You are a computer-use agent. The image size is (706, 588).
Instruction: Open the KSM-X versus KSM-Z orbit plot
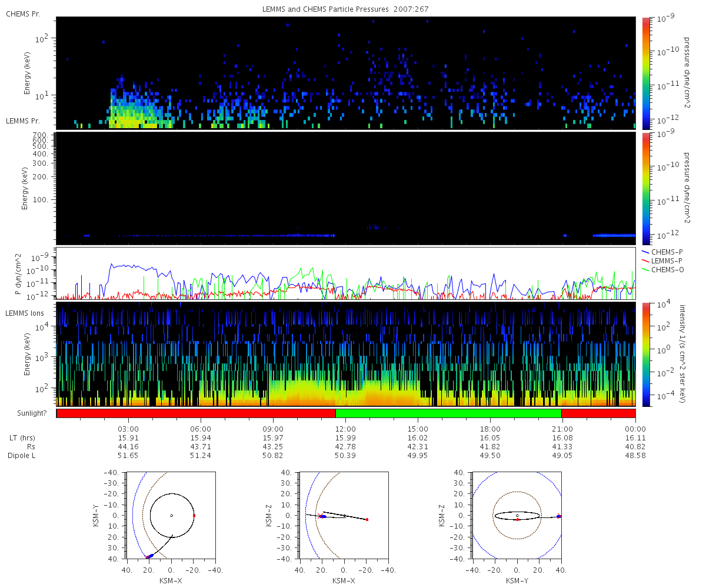[x=344, y=516]
